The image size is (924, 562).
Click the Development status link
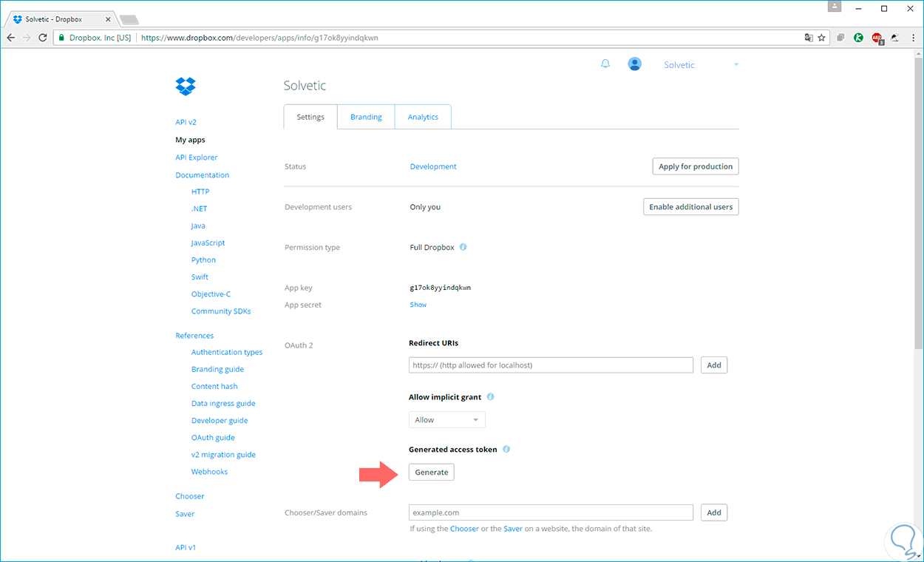coord(433,166)
